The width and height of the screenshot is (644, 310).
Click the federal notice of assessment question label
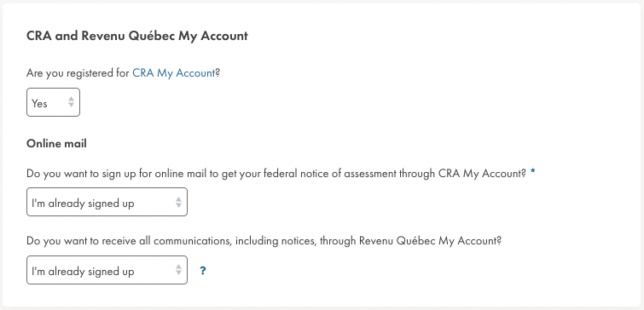[276, 174]
